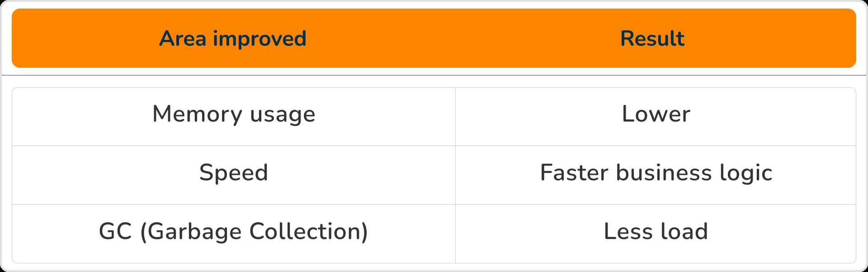
Task: Click column divider beside "Less load" cell
Action: 455,234
